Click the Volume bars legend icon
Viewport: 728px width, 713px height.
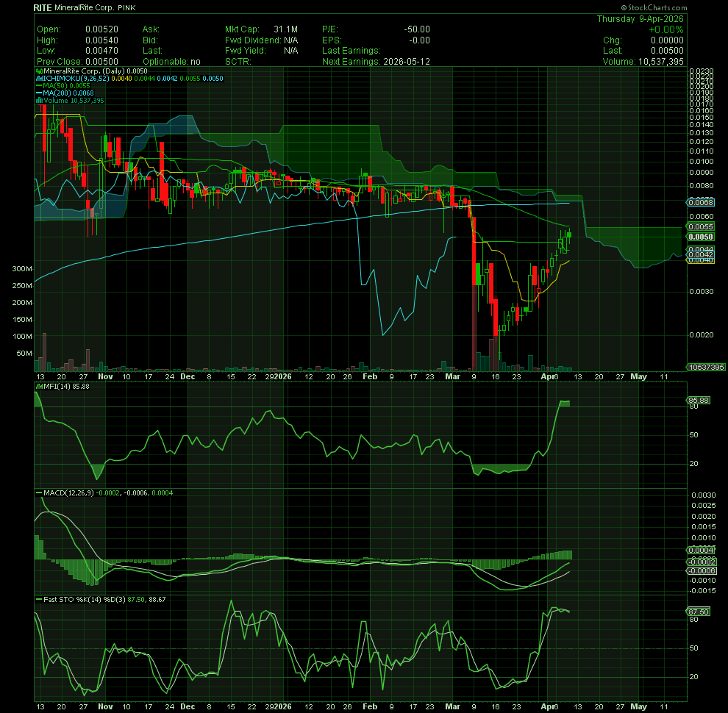click(40, 100)
